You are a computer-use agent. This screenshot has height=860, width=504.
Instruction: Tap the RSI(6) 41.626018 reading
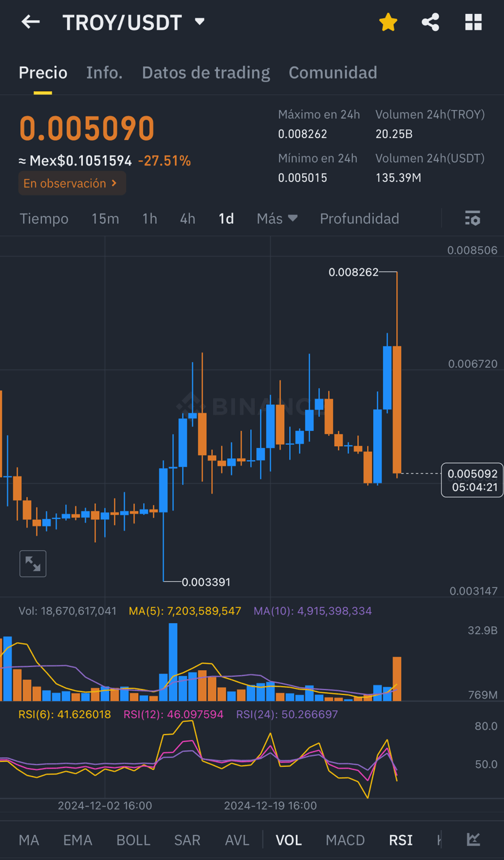[65, 714]
